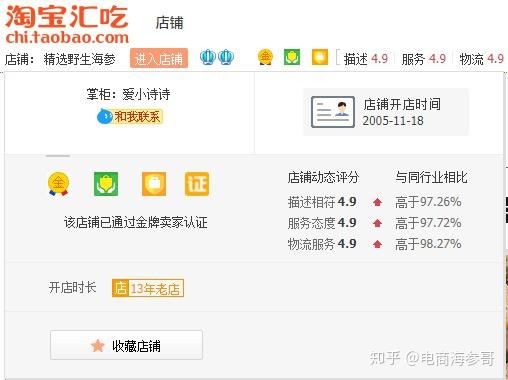Click the large green hands shopping bag icon
508x380 pixels.
coord(106,184)
